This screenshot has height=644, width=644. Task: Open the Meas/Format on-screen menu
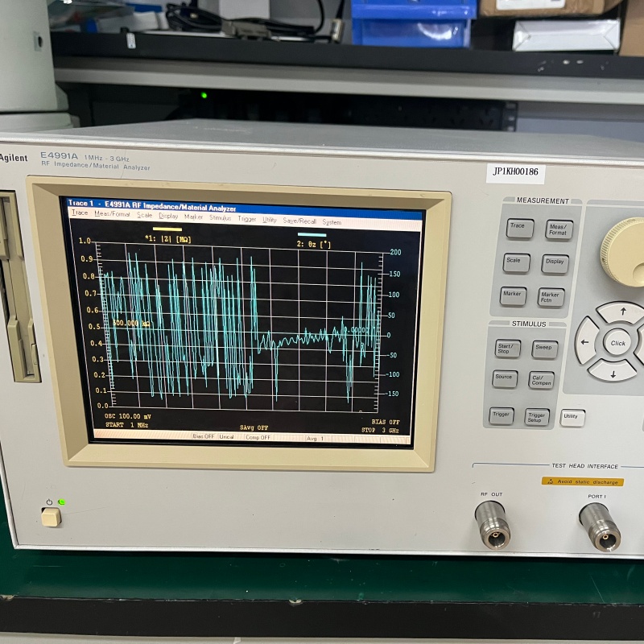click(112, 214)
